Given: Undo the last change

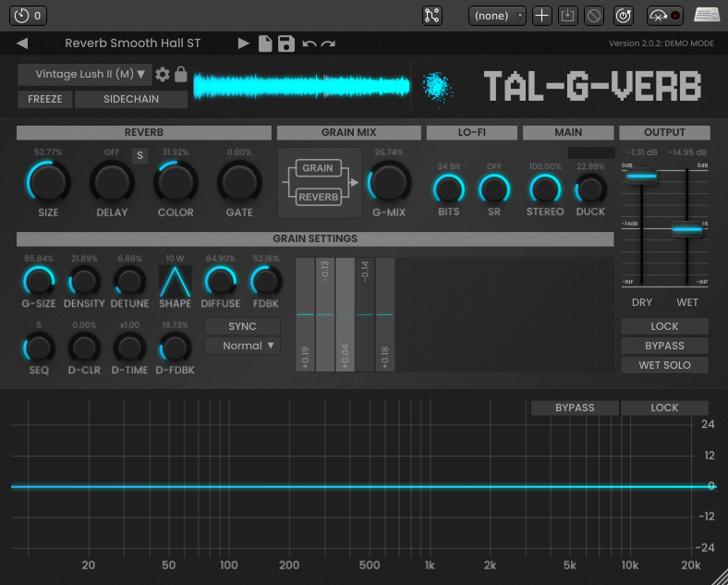Looking at the screenshot, I should pos(309,43).
